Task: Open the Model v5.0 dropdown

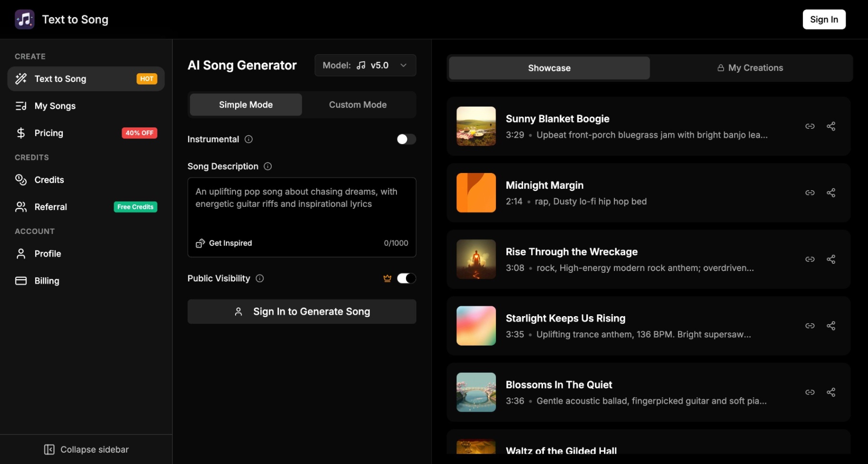Action: coord(365,65)
